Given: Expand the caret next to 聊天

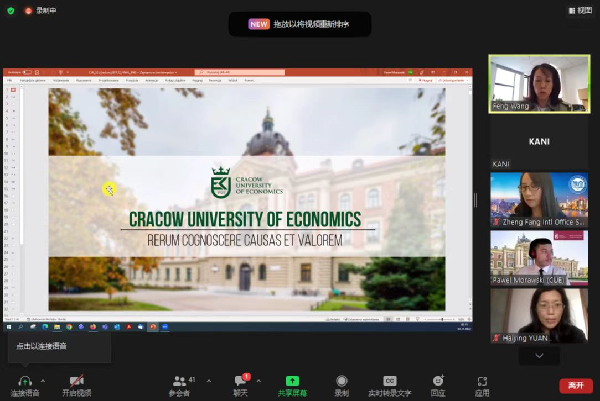Looking at the screenshot, I should (259, 381).
